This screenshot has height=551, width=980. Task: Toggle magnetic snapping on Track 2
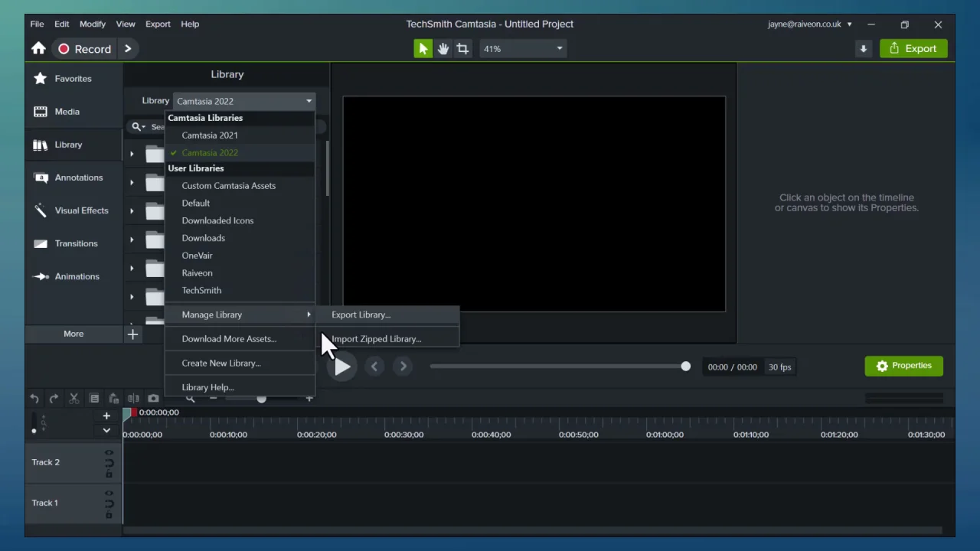click(109, 463)
